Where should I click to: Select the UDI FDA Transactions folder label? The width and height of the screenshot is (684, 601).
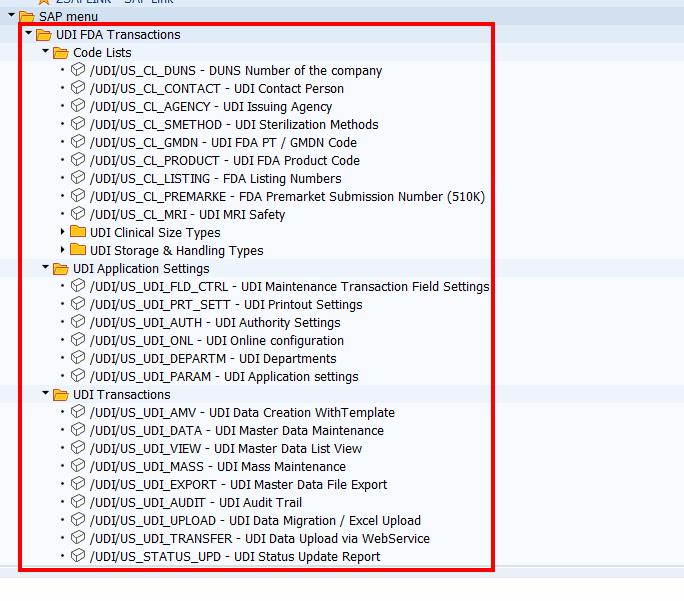tap(118, 34)
